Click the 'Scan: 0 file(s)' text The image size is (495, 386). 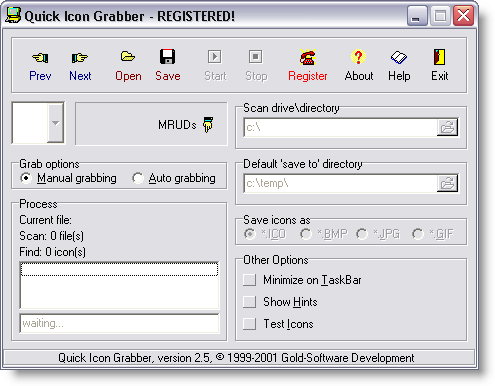tap(52, 236)
